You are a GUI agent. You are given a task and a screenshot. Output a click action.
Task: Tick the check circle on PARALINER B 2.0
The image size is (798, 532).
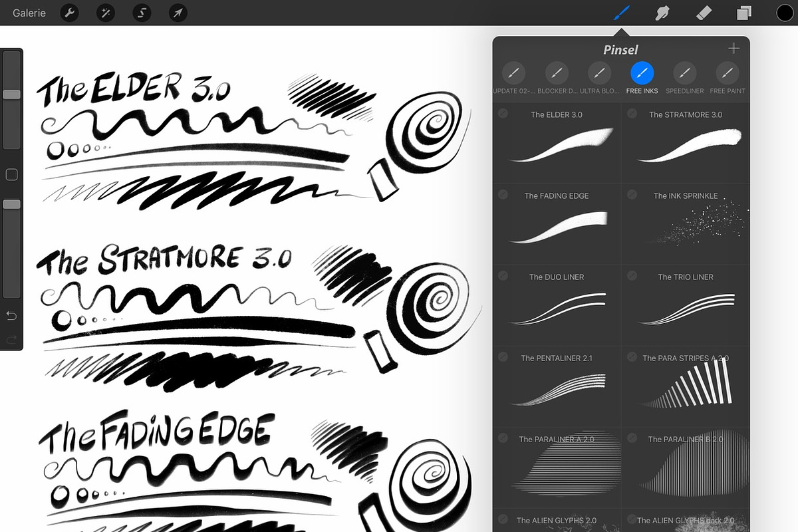pos(632,438)
